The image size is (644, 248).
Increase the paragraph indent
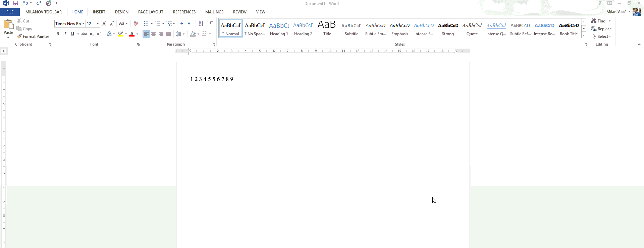pos(191,24)
